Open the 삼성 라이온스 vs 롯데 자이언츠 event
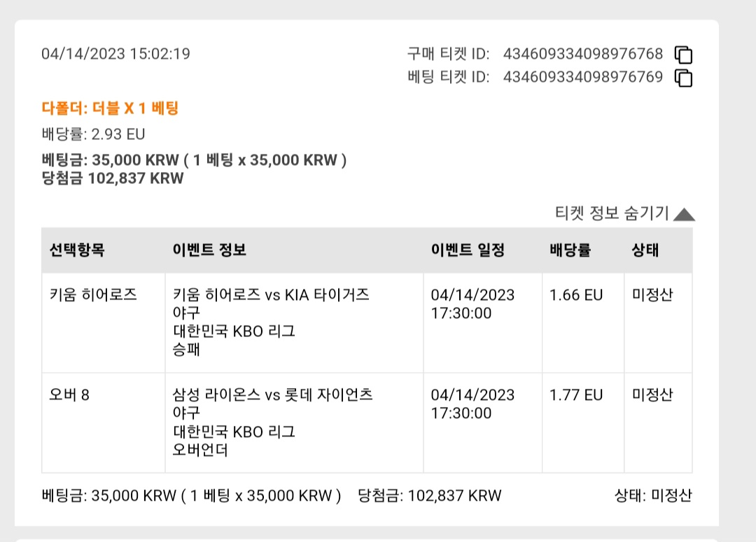Image resolution: width=756 pixels, height=542 pixels. pos(273,395)
